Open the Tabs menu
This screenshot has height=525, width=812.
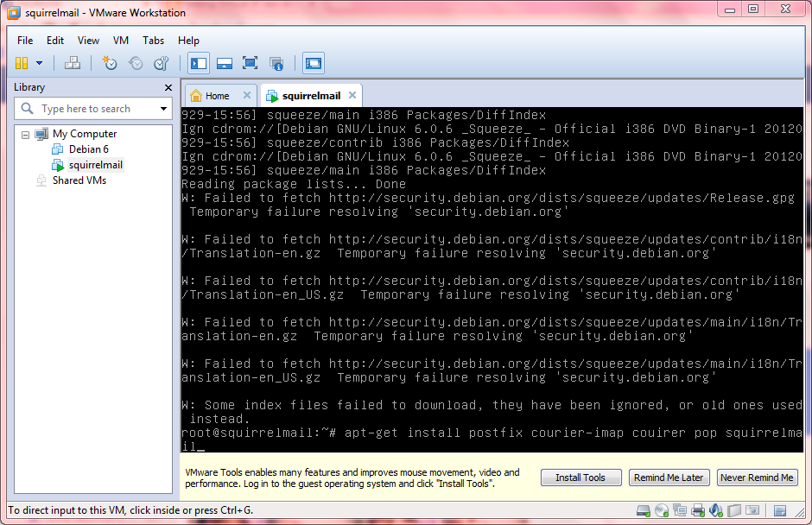tap(153, 41)
